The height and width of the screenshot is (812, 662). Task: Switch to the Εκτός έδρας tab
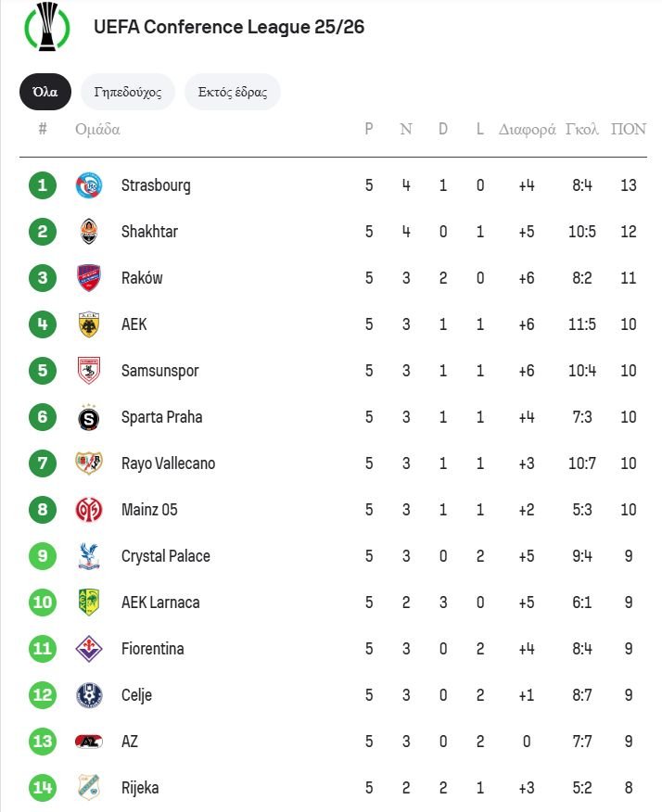[233, 92]
